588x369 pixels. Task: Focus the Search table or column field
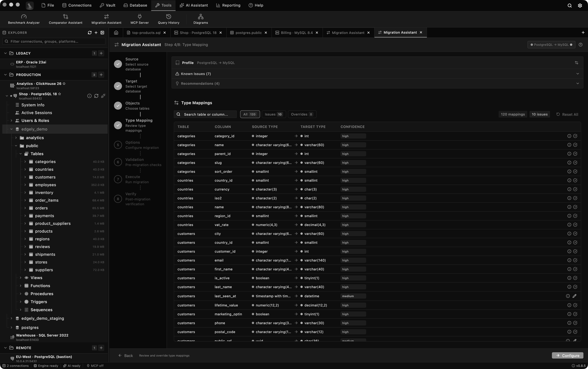[x=205, y=114]
